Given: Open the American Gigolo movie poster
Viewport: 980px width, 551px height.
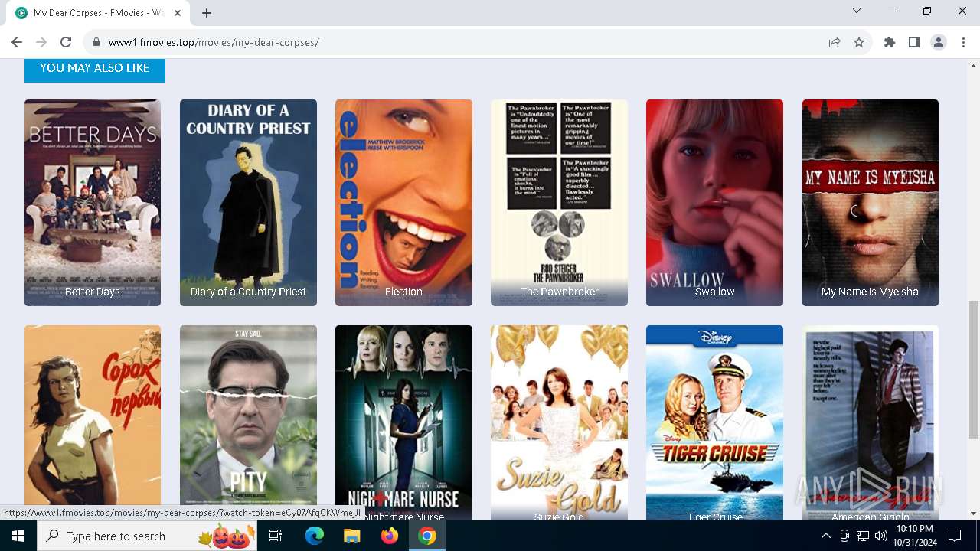Looking at the screenshot, I should 871,422.
